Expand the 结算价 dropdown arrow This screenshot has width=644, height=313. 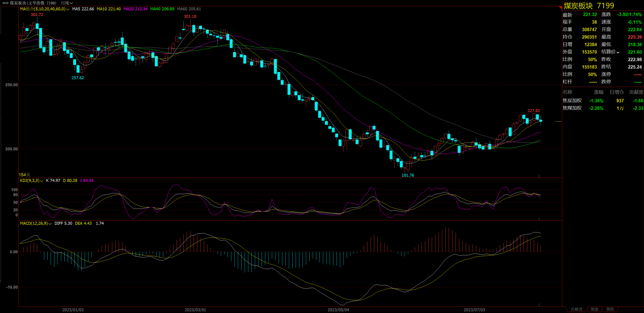[x=618, y=52]
